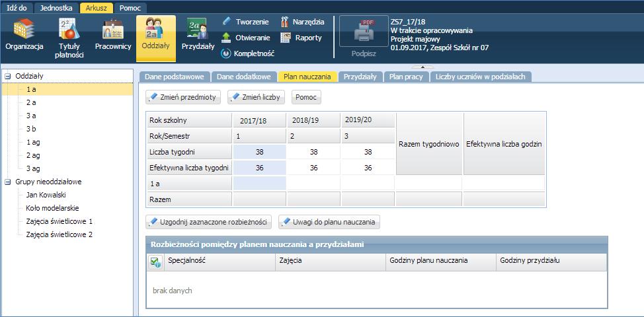This screenshot has width=644, height=317.
Task: Switch to Plan pracy tab
Action: [406, 77]
